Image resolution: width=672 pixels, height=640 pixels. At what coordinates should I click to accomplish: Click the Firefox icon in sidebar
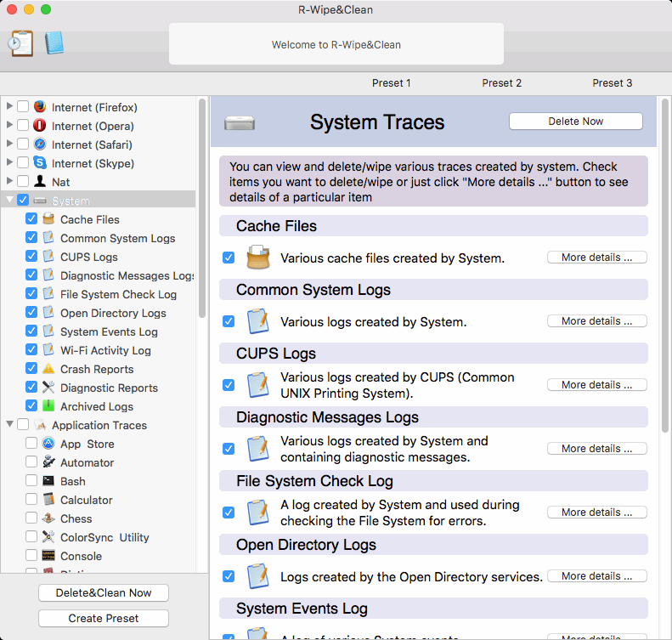click(40, 106)
